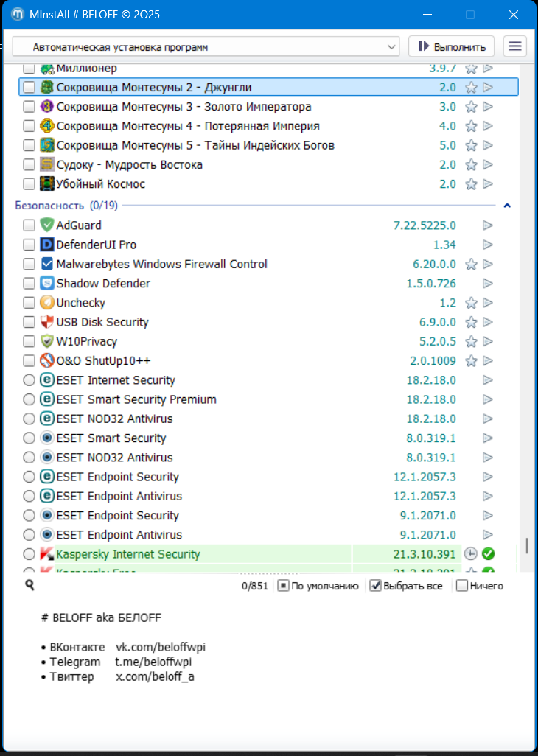Click the play arrow icon for AdGuard
Screen dimensions: 538x756
coord(487,225)
